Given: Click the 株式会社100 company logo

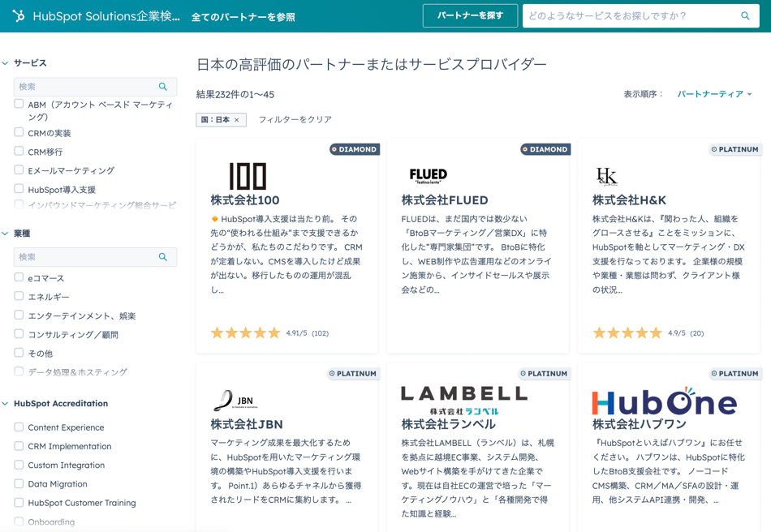Looking at the screenshot, I should point(248,176).
